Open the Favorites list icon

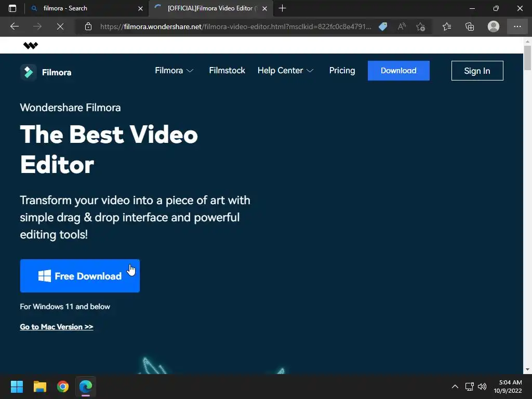click(x=447, y=26)
